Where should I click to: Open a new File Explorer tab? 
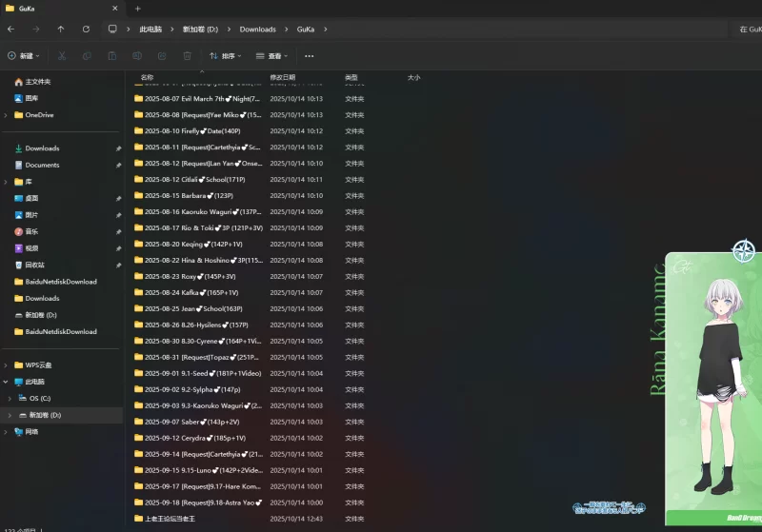point(137,8)
